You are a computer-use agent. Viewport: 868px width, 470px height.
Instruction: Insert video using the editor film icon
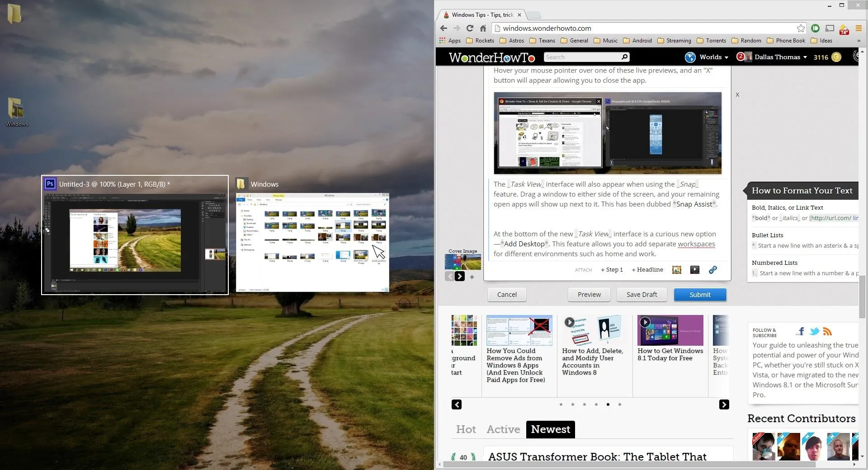[x=694, y=270]
